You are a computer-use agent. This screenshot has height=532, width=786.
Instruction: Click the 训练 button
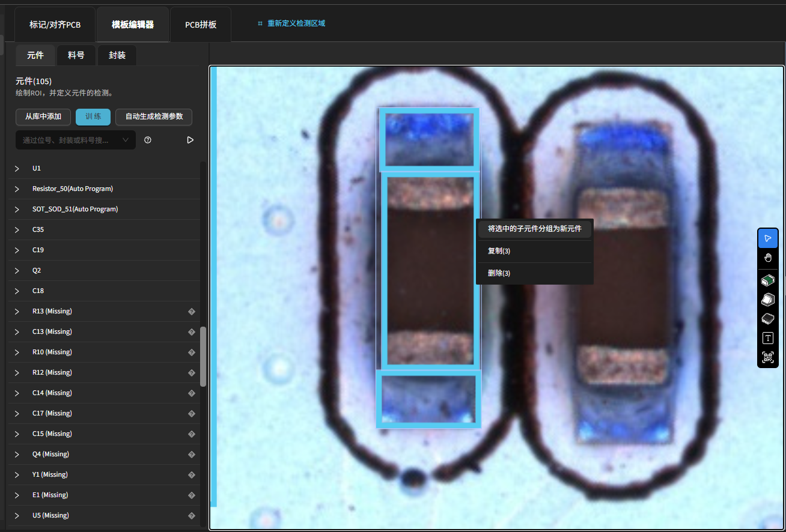93,116
